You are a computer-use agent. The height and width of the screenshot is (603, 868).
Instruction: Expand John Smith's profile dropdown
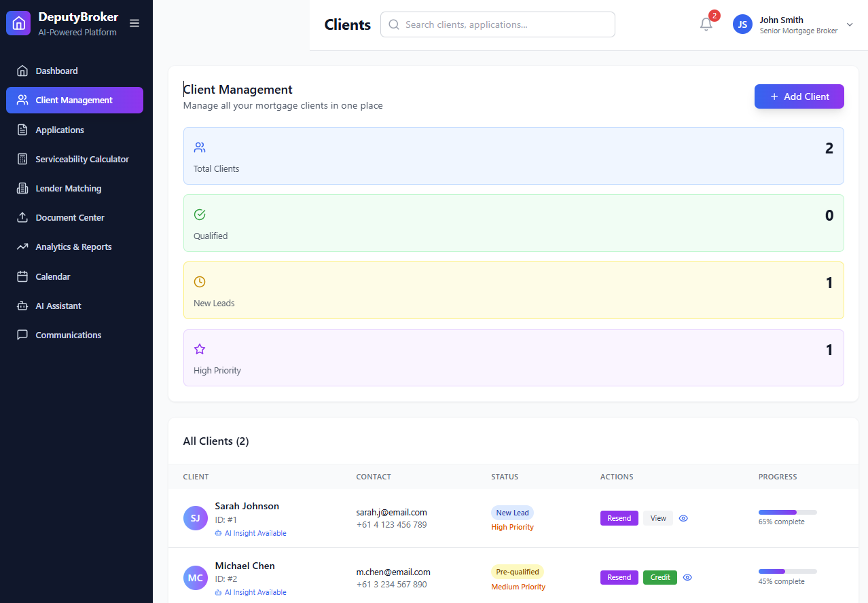849,24
